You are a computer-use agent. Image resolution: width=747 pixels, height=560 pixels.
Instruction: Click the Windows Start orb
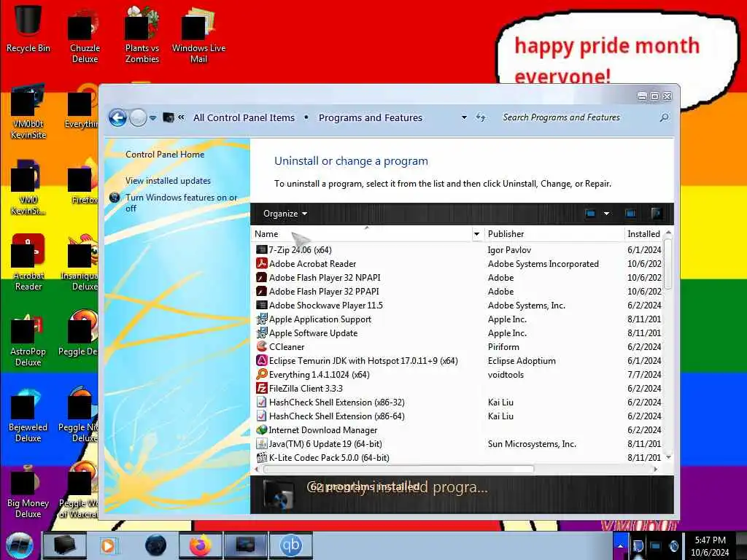[20, 545]
